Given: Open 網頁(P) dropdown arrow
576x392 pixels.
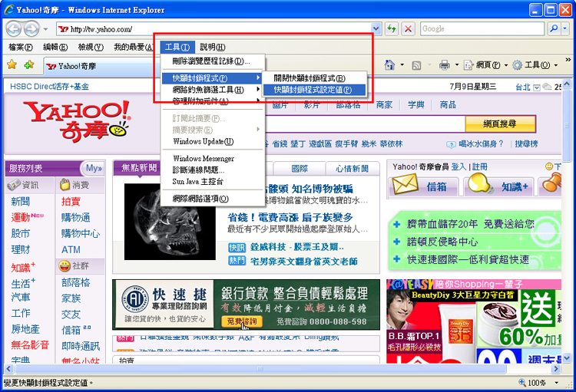Looking at the screenshot, I should 506,65.
